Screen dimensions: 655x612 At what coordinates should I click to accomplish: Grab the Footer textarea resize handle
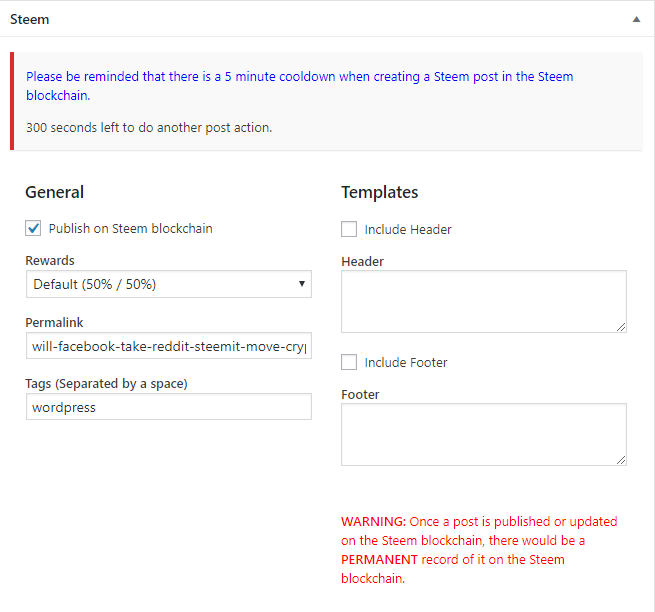(x=621, y=460)
